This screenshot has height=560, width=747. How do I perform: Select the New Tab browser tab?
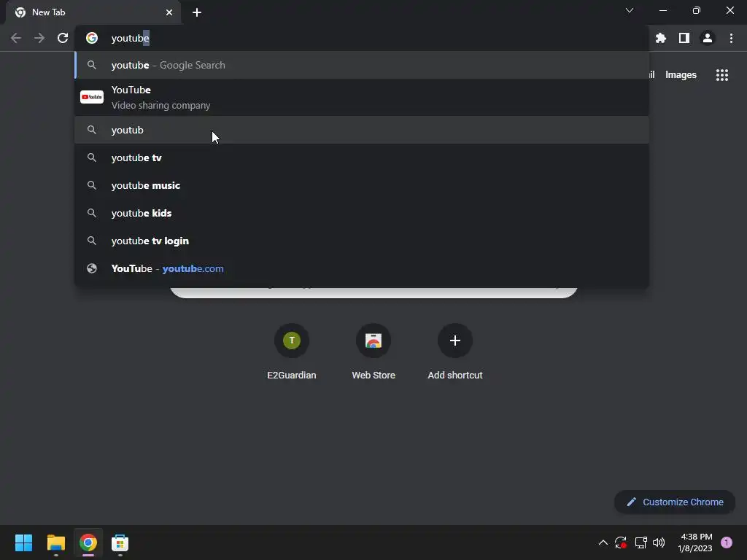tap(93, 12)
